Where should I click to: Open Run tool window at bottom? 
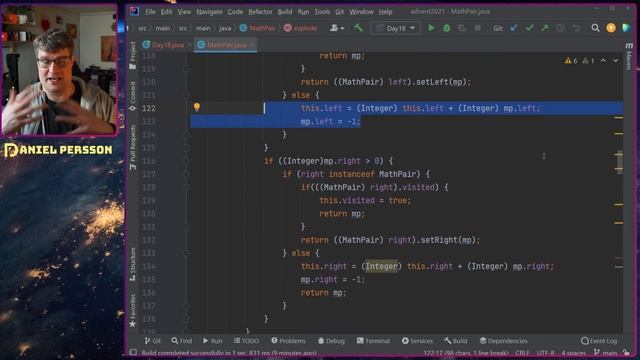[x=213, y=340]
